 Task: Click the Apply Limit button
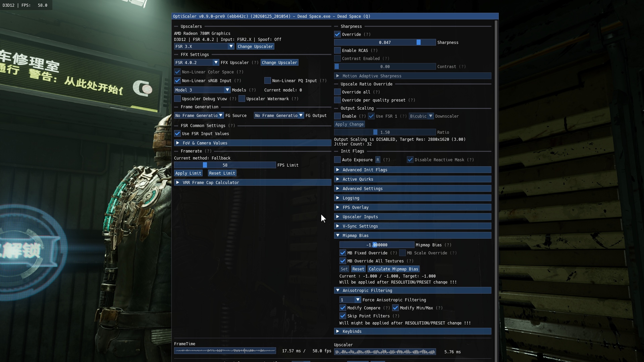click(188, 173)
